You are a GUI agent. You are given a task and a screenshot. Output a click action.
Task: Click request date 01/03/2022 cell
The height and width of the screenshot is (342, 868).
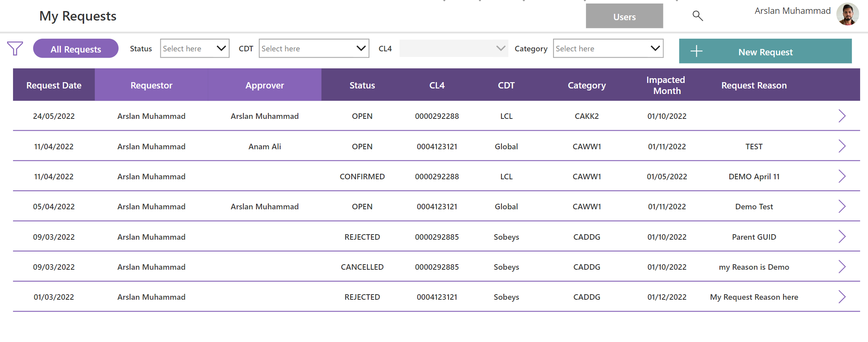54,297
